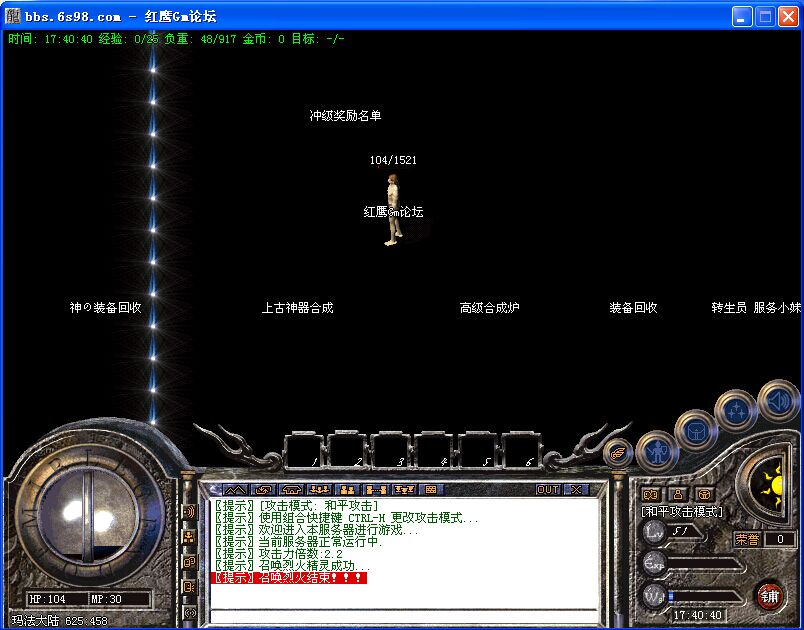Screen dimensions: 804x630
Task: Click the 当前服务器正常运行中 chat line
Action: click(299, 541)
